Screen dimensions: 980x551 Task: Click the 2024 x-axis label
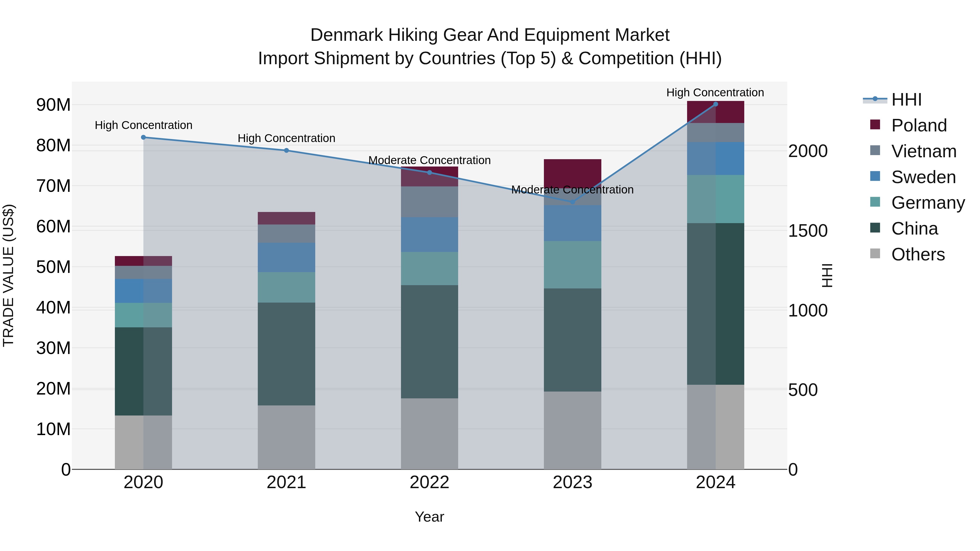716,482
